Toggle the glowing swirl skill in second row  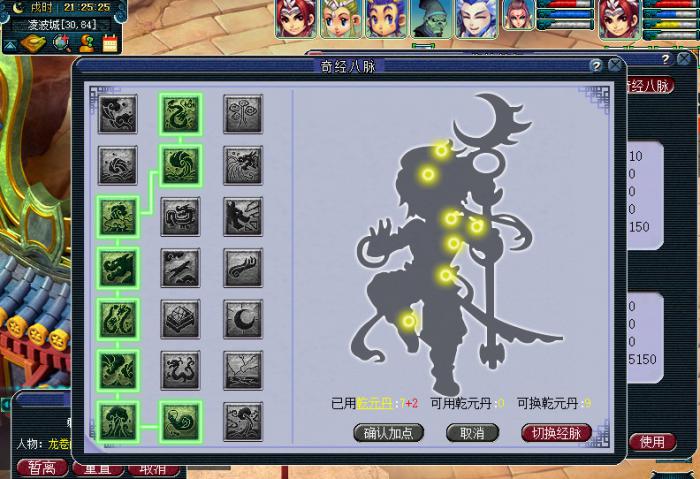pyautogui.click(x=181, y=165)
